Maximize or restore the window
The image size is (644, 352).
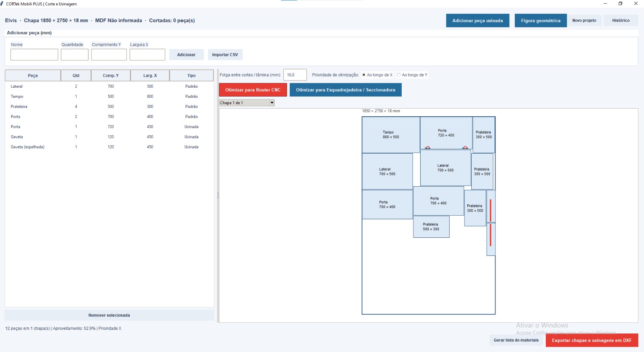tap(620, 4)
